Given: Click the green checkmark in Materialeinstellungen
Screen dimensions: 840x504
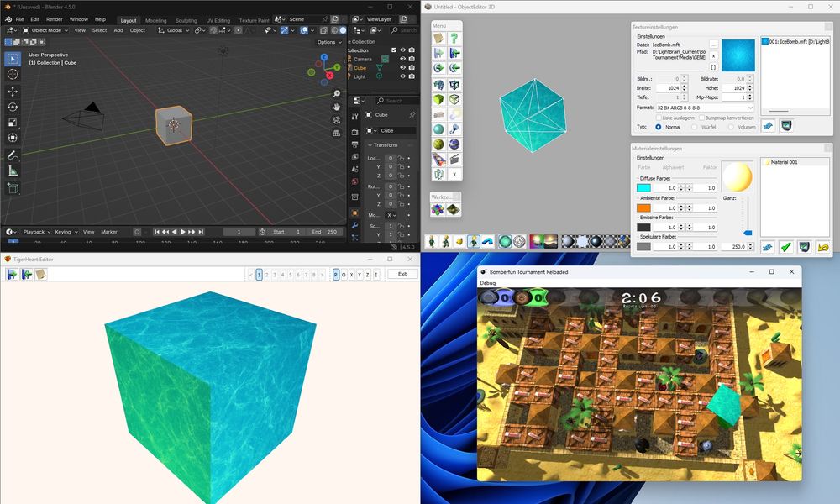Looking at the screenshot, I should click(786, 247).
